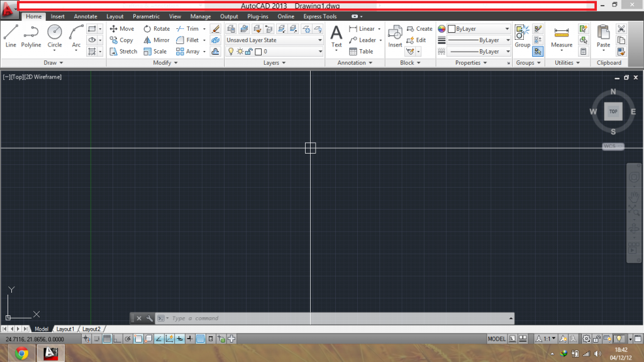Click Edit block button
The height and width of the screenshot is (362, 644).
[x=416, y=40]
